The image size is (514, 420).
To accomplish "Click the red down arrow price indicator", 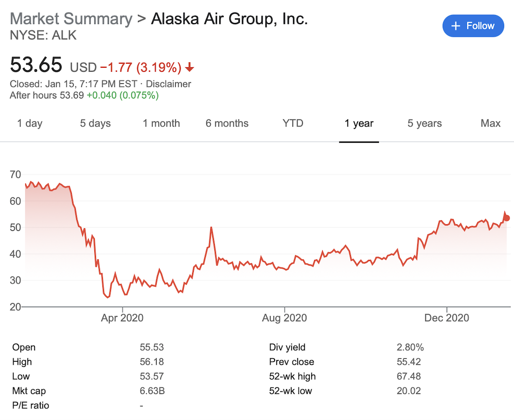I will click(x=189, y=67).
